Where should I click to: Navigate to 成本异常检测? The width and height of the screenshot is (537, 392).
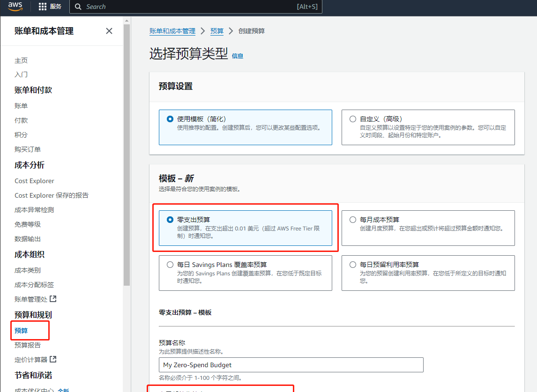coord(34,209)
